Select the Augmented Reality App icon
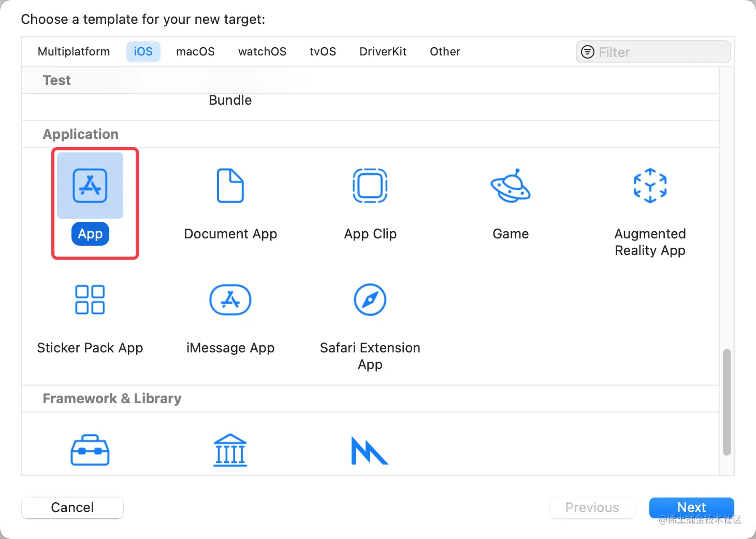The height and width of the screenshot is (539, 756). pos(650,186)
